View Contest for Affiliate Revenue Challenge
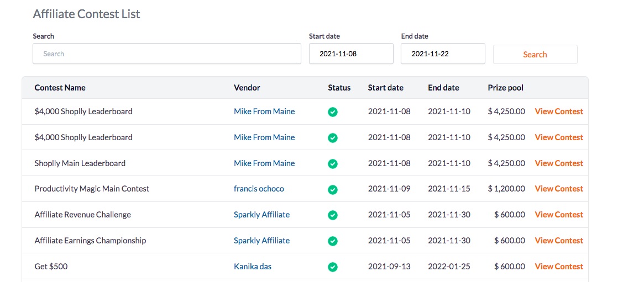This screenshot has height=282, width=644. coord(559,214)
